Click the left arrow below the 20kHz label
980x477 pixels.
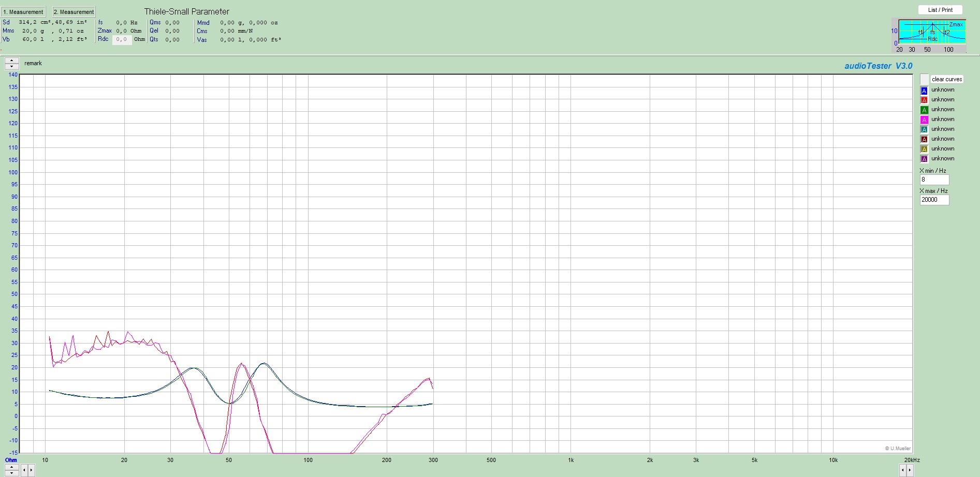tap(902, 470)
